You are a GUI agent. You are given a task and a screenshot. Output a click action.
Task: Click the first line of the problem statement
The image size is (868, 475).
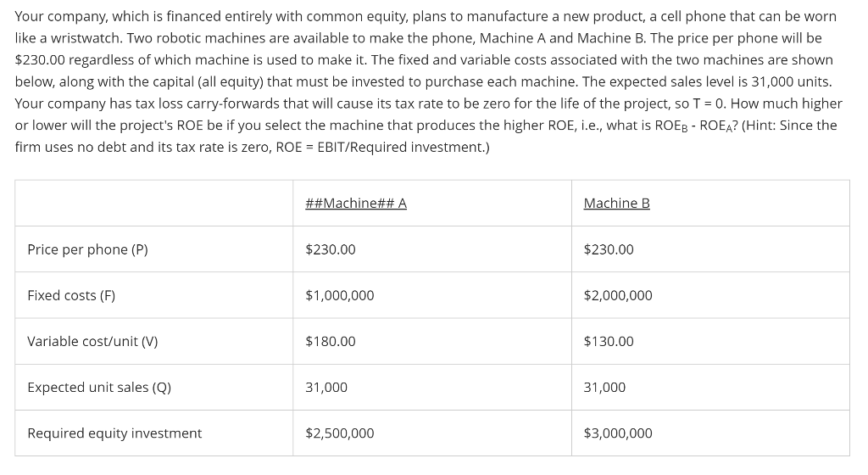click(x=426, y=17)
